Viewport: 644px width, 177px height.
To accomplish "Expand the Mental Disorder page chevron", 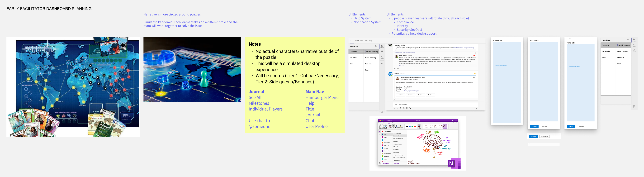I will click(x=393, y=144).
